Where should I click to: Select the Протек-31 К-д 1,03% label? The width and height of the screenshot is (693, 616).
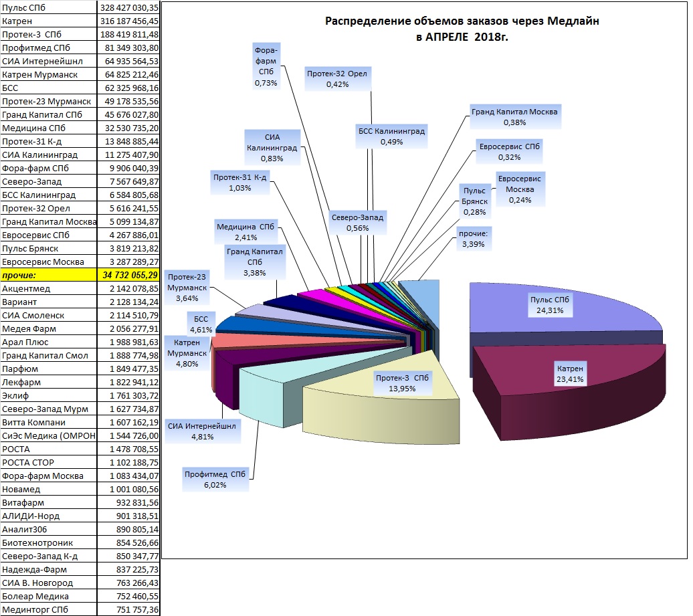pyautogui.click(x=240, y=183)
